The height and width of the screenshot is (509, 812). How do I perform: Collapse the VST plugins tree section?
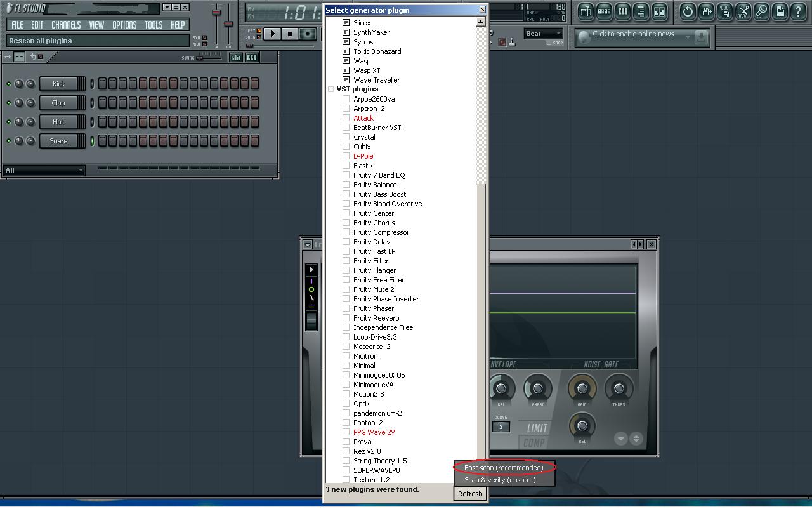coord(331,89)
